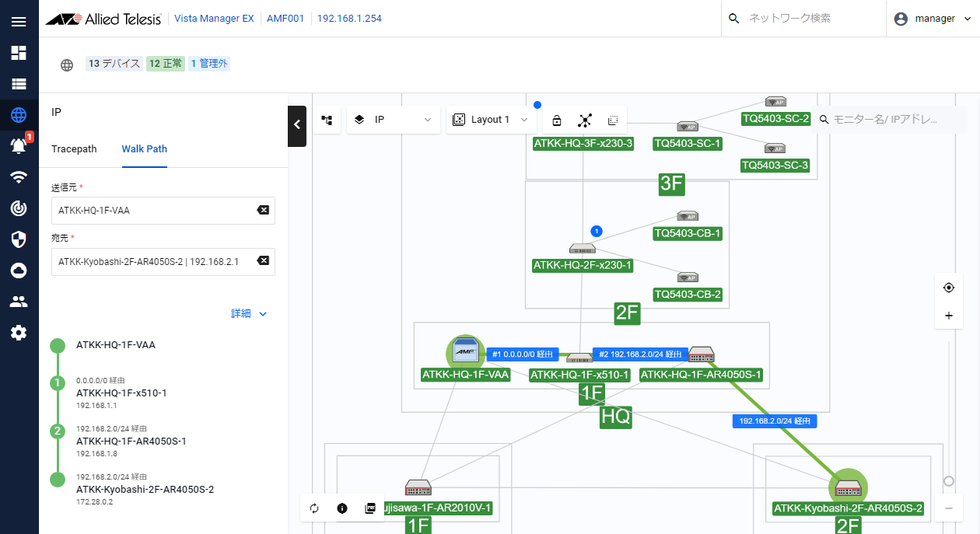
Task: Open the wireless Wi-Fi management icon
Action: click(19, 177)
